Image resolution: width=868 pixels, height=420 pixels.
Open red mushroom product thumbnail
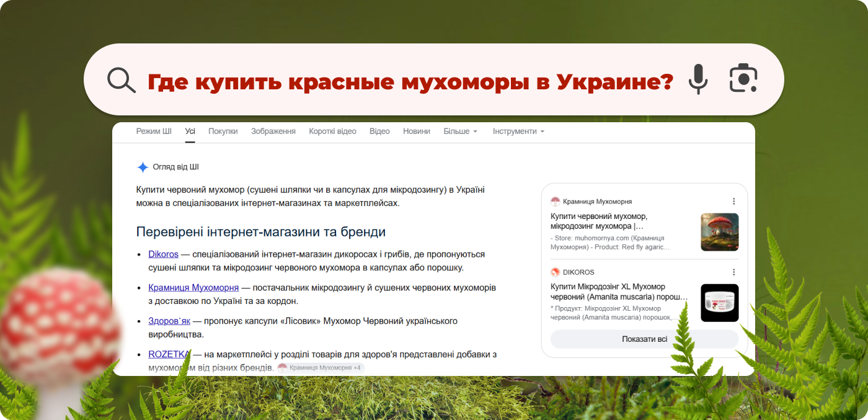pyautogui.click(x=719, y=232)
